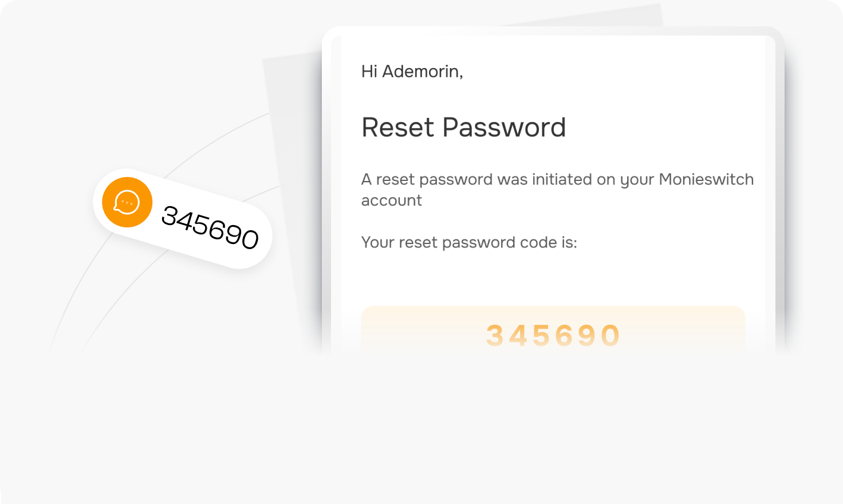Screen dimensions: 843x504
Task: Select the black 345690 code in the pill
Action: click(x=210, y=227)
